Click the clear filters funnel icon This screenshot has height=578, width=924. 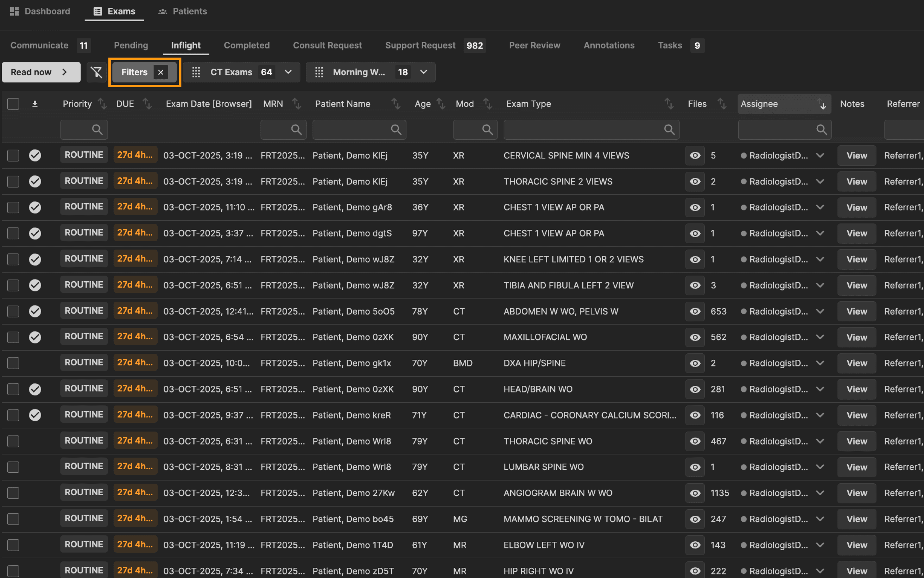96,72
